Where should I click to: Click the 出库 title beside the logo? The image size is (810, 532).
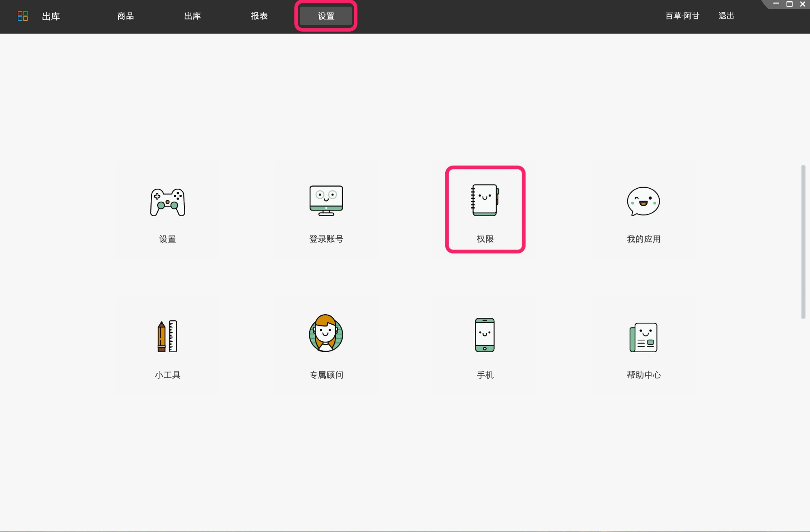51,16
